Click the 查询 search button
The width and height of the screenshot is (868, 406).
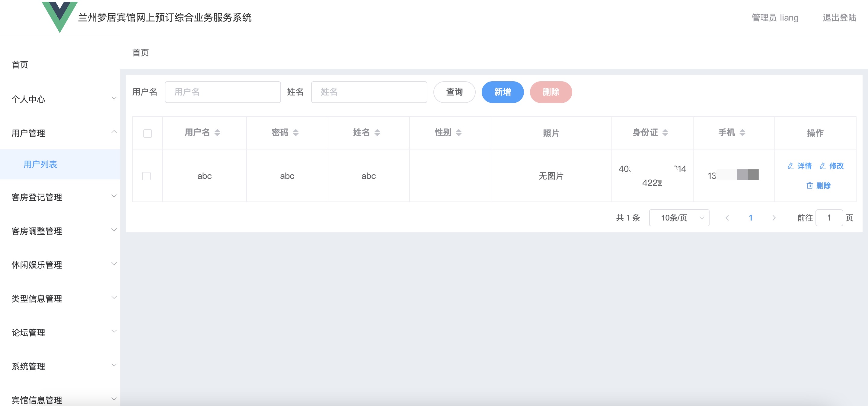pyautogui.click(x=454, y=92)
